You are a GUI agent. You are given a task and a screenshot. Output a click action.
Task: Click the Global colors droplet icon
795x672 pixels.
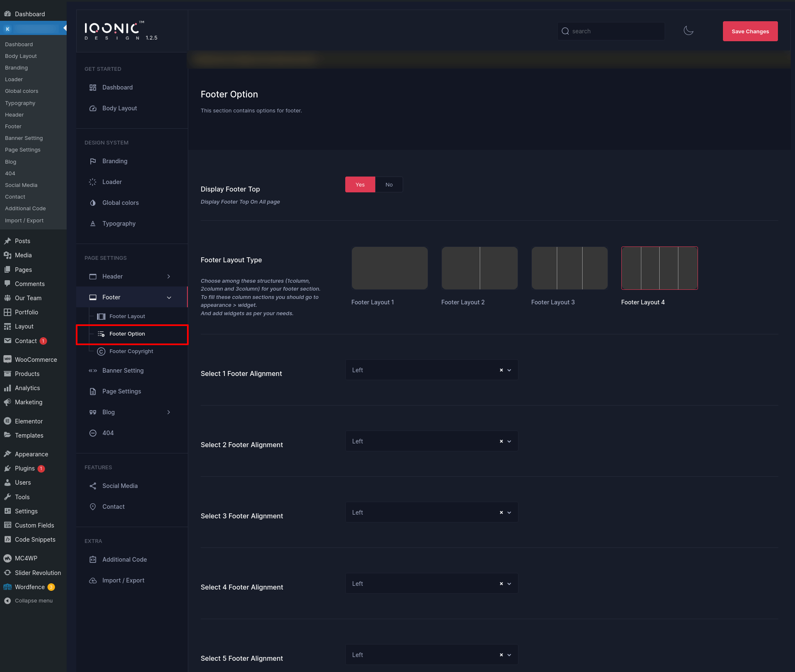tap(93, 203)
